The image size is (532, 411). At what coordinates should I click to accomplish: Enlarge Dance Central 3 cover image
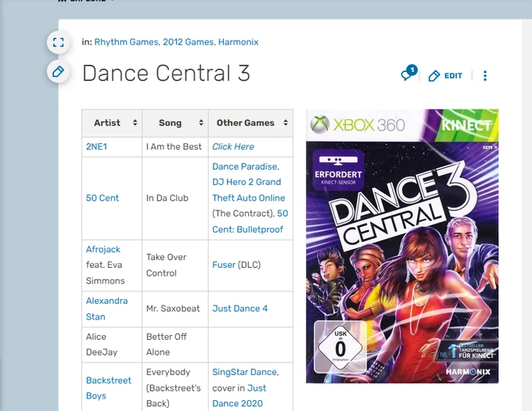click(402, 247)
